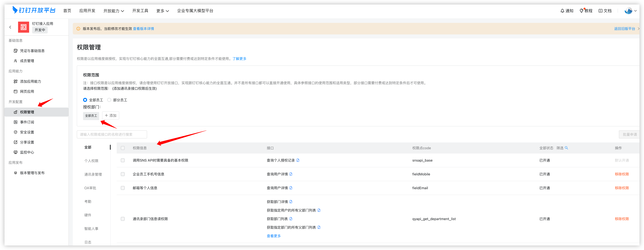Click the 监控中心 monitor icon
This screenshot has width=644, height=250.
[16, 152]
